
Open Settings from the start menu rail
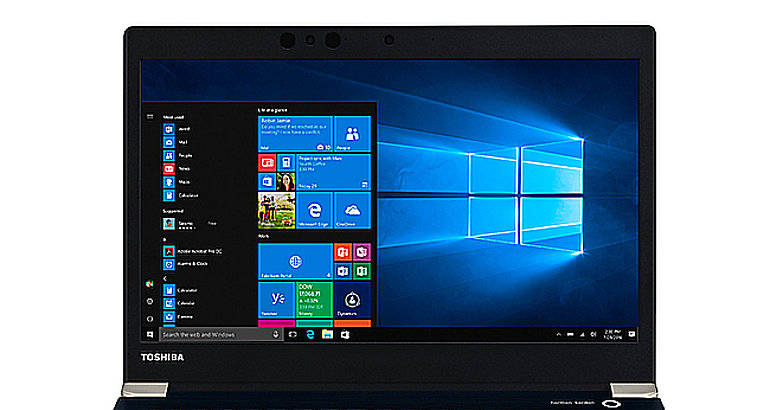[150, 301]
